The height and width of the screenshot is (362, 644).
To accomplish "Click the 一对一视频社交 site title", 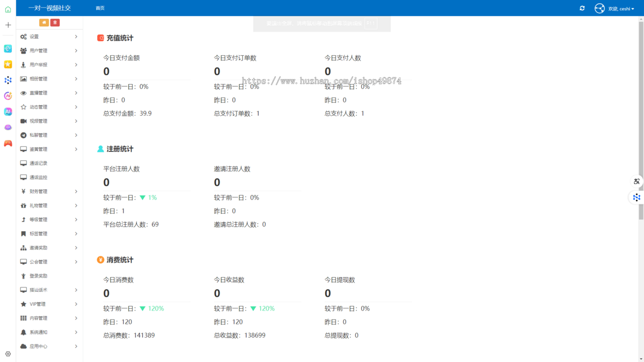I will (49, 8).
